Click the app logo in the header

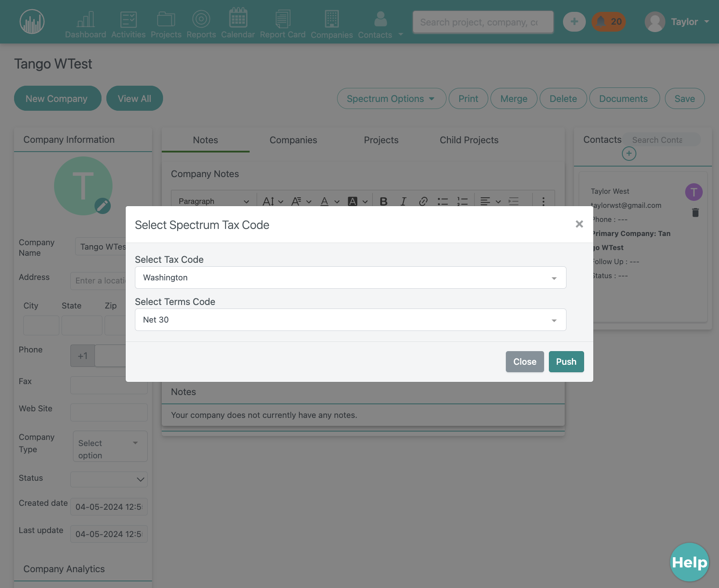32,22
